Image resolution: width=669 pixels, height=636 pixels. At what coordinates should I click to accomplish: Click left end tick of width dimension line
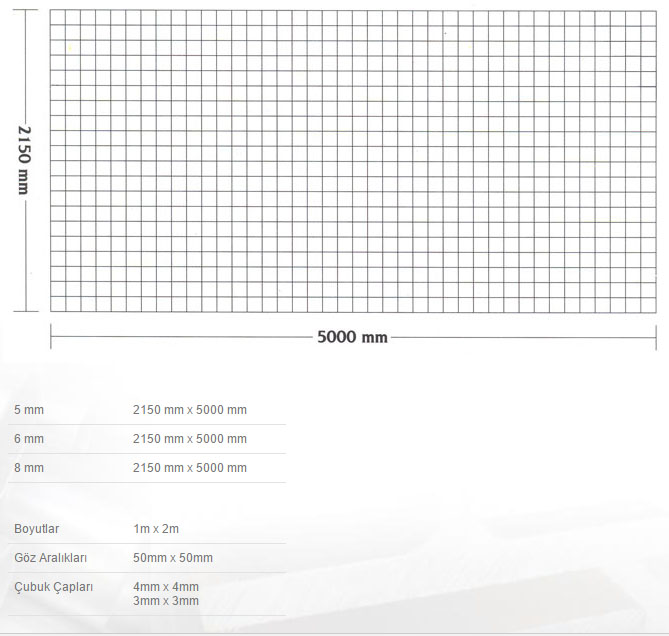51,337
